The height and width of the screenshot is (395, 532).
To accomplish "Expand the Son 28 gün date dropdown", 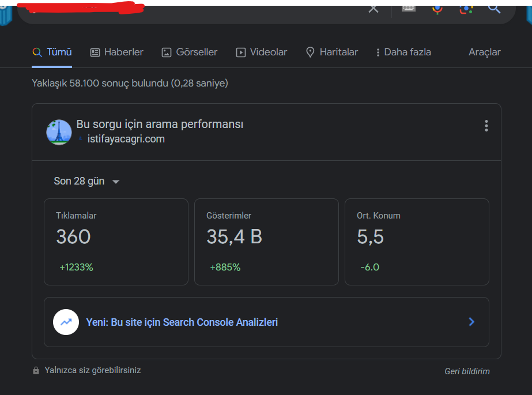I will 86,181.
